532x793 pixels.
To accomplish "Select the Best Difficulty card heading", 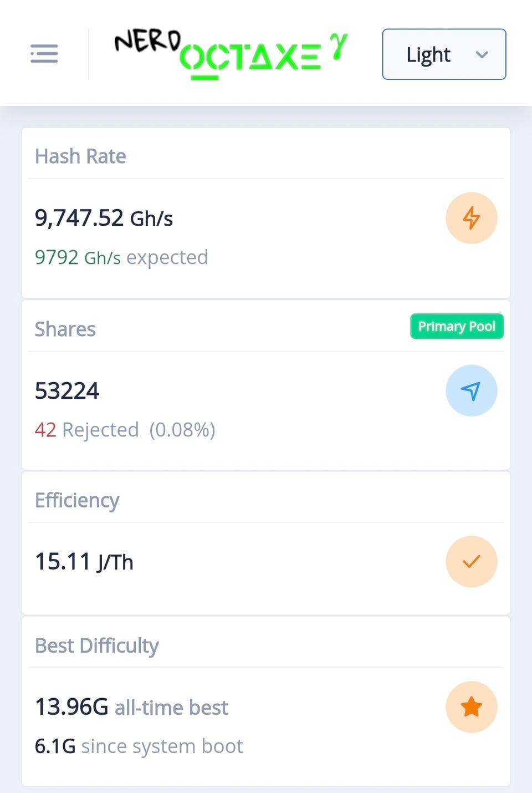I will point(96,646).
